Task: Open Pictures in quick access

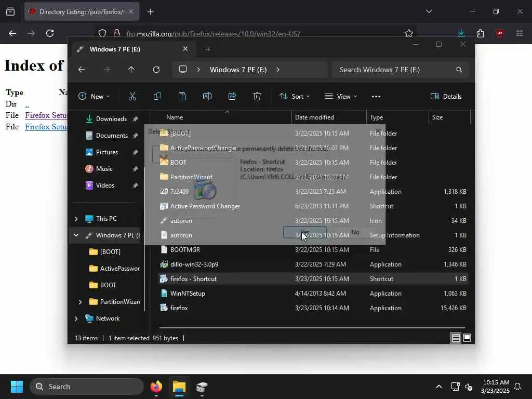Action: (x=107, y=152)
